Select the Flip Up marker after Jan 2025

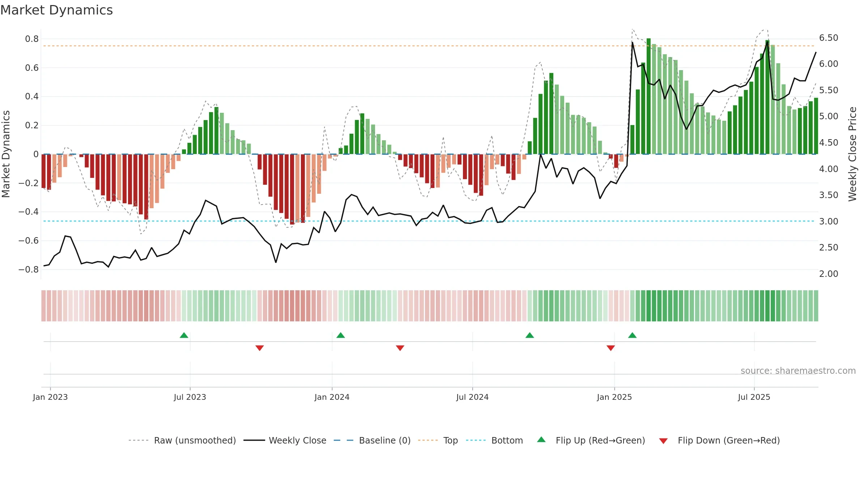coord(633,335)
